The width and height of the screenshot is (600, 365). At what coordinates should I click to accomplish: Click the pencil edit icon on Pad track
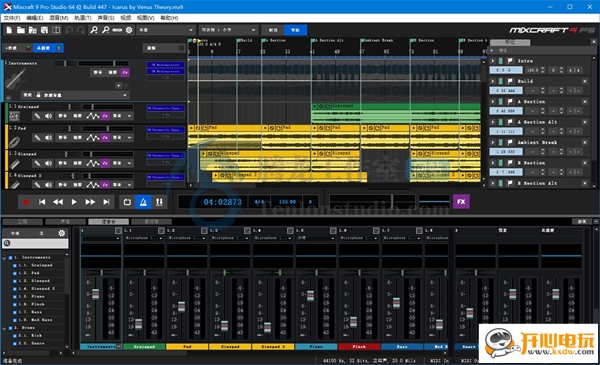[37, 137]
